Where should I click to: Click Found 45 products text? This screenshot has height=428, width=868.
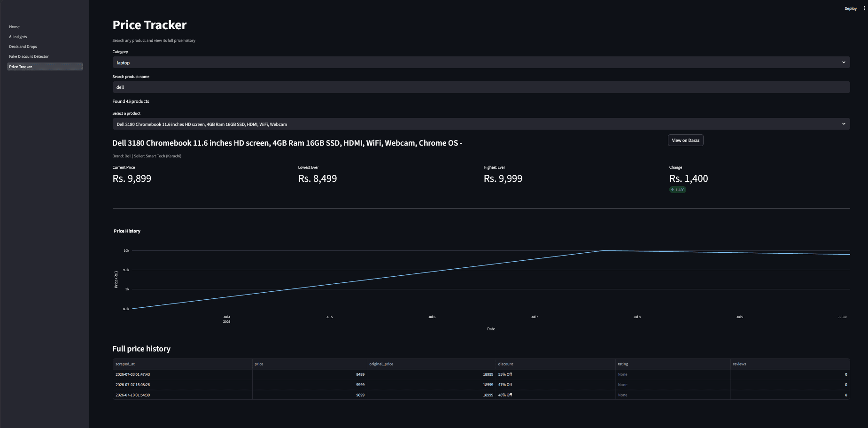coord(131,101)
